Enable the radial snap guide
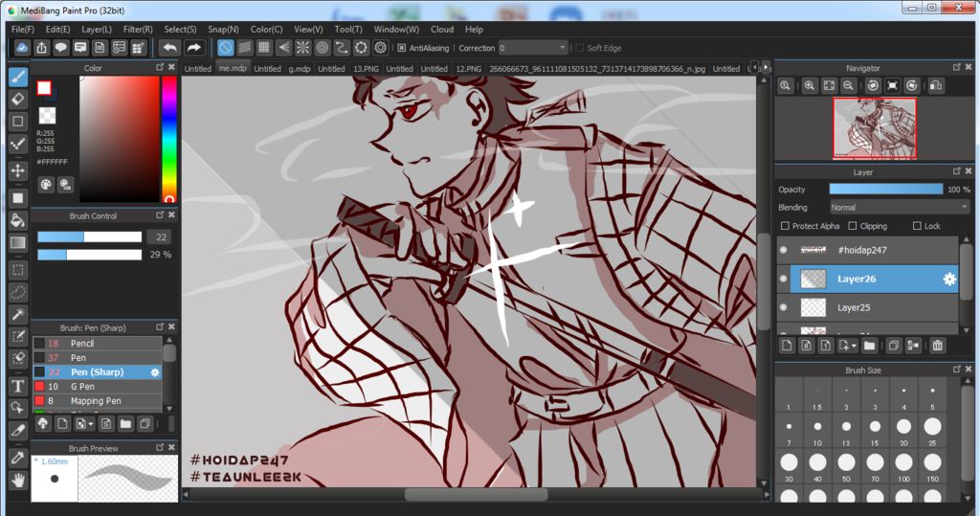980x516 pixels. pos(303,48)
